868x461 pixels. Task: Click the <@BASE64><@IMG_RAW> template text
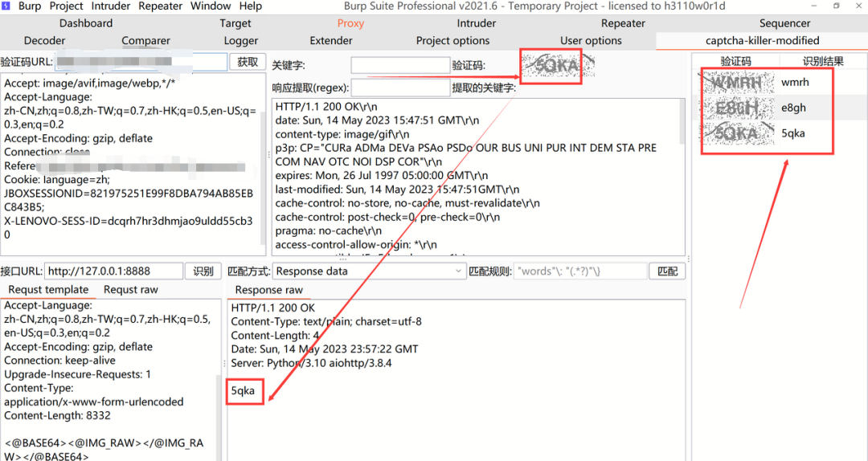click(104, 450)
